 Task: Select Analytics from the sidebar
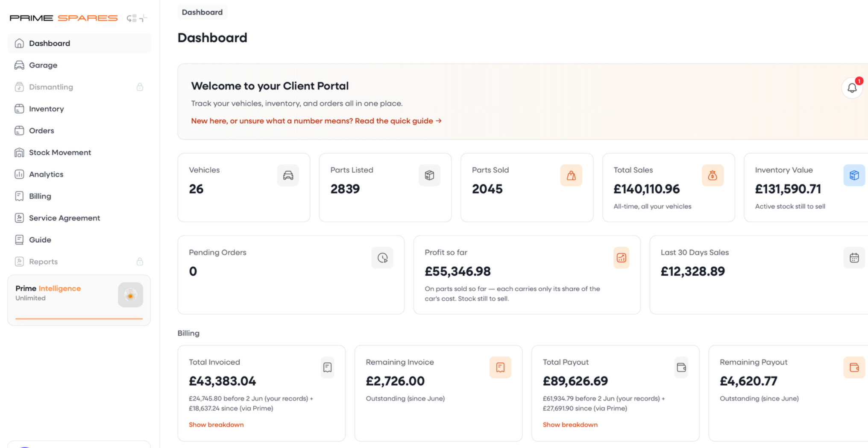click(79, 174)
